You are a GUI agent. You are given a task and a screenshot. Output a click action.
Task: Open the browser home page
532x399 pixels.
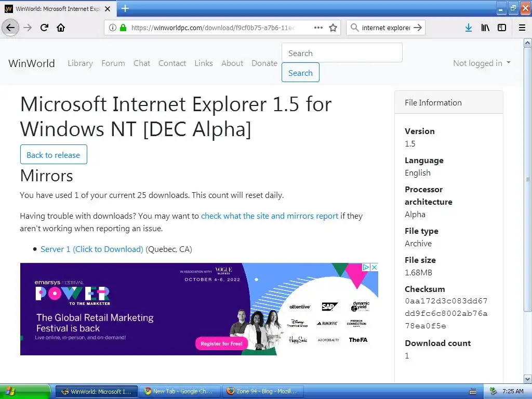tap(61, 28)
